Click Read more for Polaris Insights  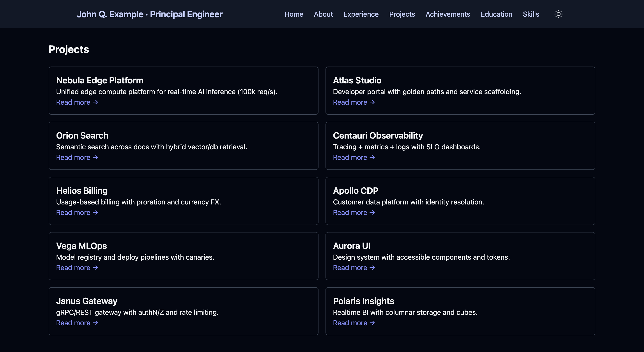[354, 323]
